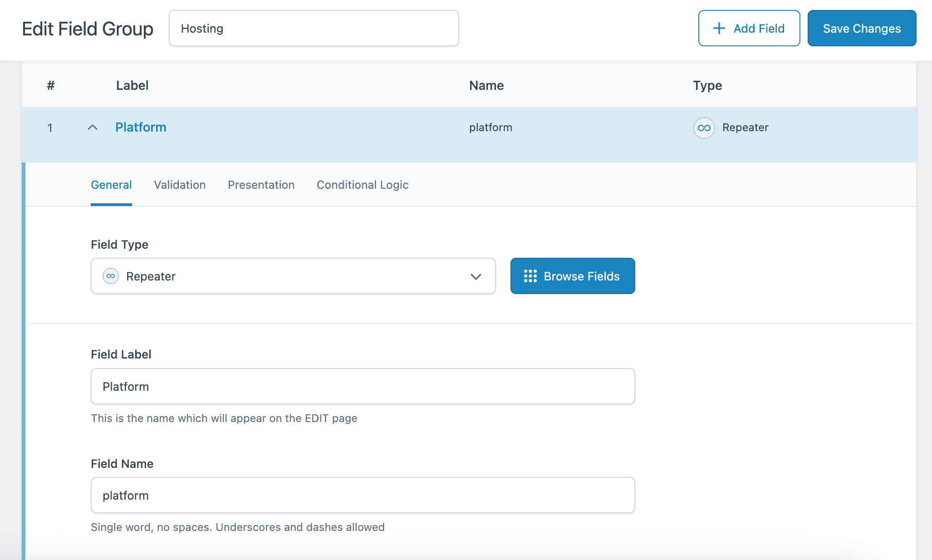Click the plus icon on the Add Field button
Image resolution: width=932 pixels, height=560 pixels.
[719, 29]
